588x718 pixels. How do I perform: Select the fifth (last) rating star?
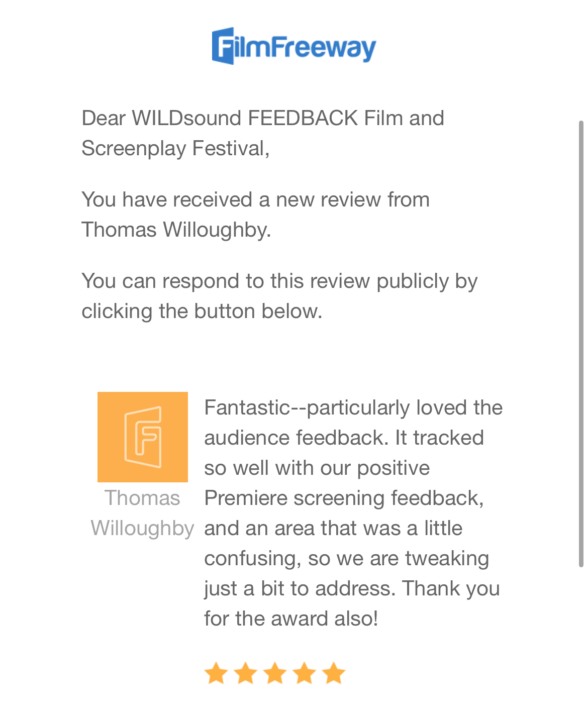coord(334,673)
